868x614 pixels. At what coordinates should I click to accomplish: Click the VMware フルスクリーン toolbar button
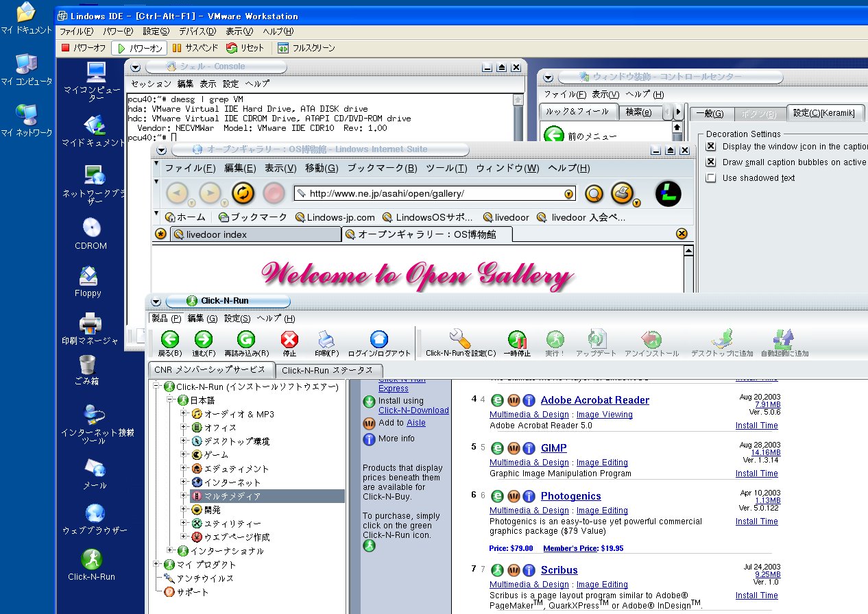[x=306, y=48]
